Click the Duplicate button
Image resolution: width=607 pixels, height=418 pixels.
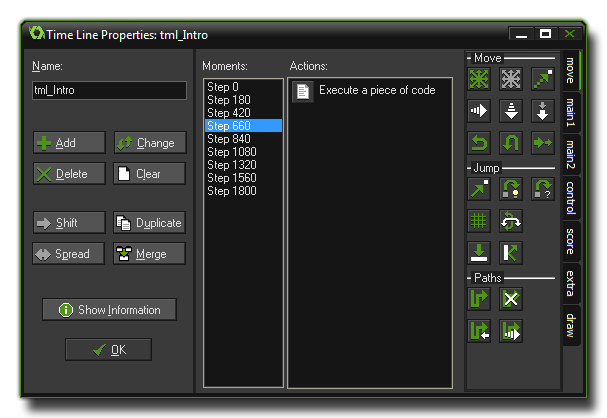pyautogui.click(x=148, y=223)
